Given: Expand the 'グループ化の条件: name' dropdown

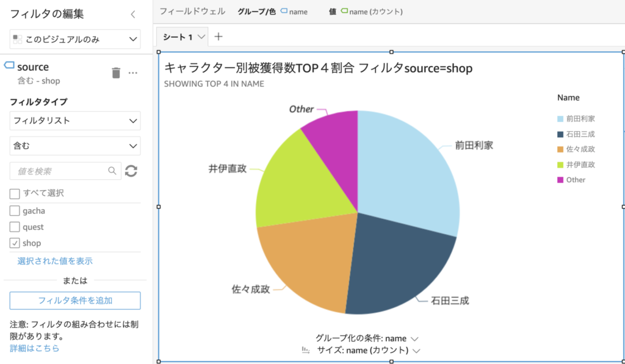Looking at the screenshot, I should pos(414,339).
